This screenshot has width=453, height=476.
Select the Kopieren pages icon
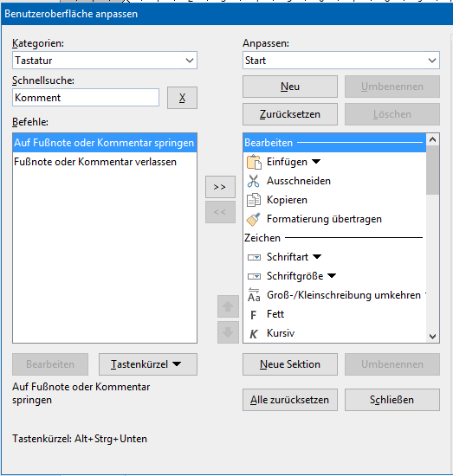[254, 200]
